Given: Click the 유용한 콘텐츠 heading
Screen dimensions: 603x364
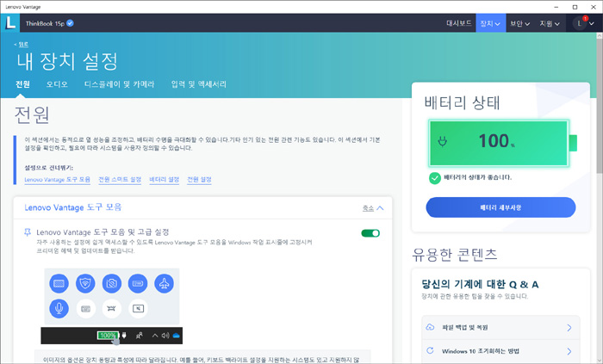Looking at the screenshot, I should 455,255.
